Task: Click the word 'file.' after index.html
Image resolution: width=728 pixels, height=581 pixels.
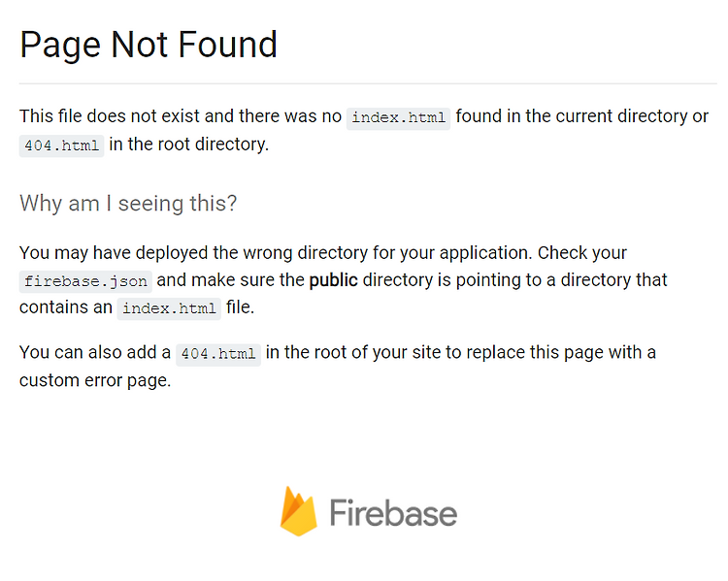Action: pos(240,307)
